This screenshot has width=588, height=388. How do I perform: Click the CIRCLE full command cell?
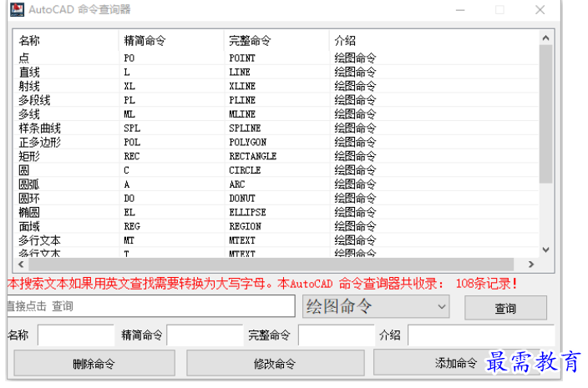(245, 170)
